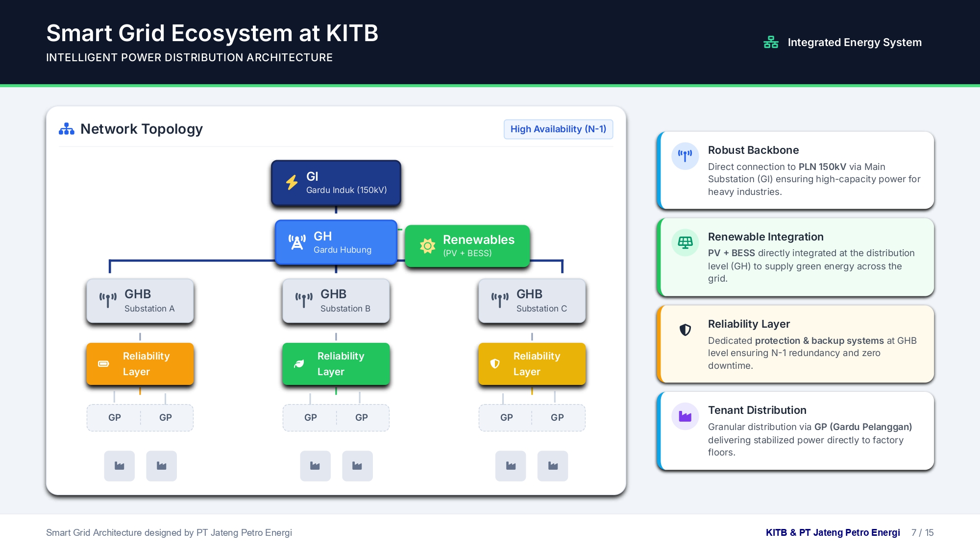Viewport: 980px width, 551px height.
Task: Select the GH Gardu Hubung node
Action: [x=336, y=242]
